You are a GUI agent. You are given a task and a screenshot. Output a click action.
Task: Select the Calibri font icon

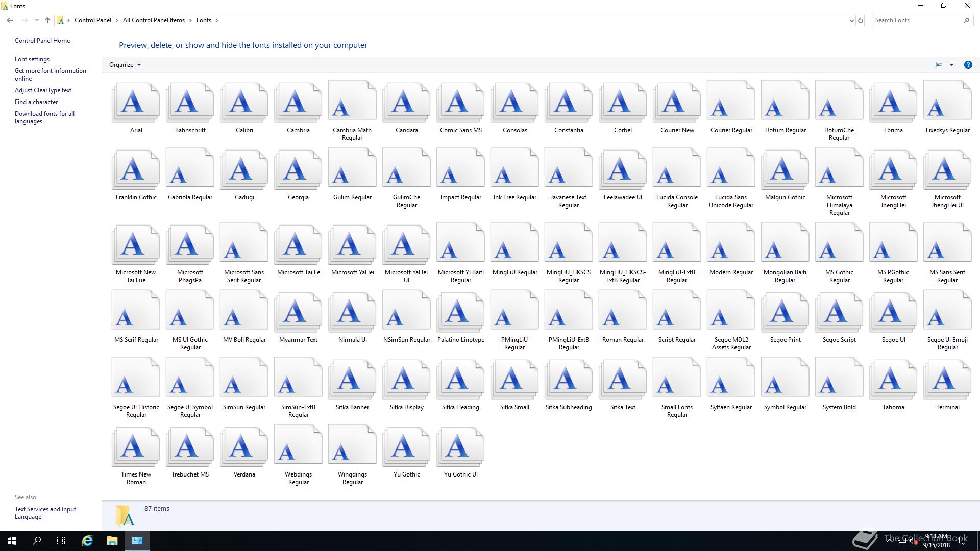244,102
